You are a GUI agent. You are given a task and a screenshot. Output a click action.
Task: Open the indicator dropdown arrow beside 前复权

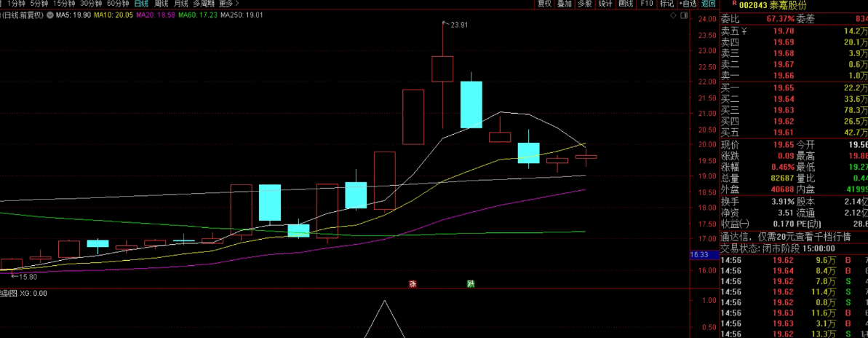click(49, 15)
